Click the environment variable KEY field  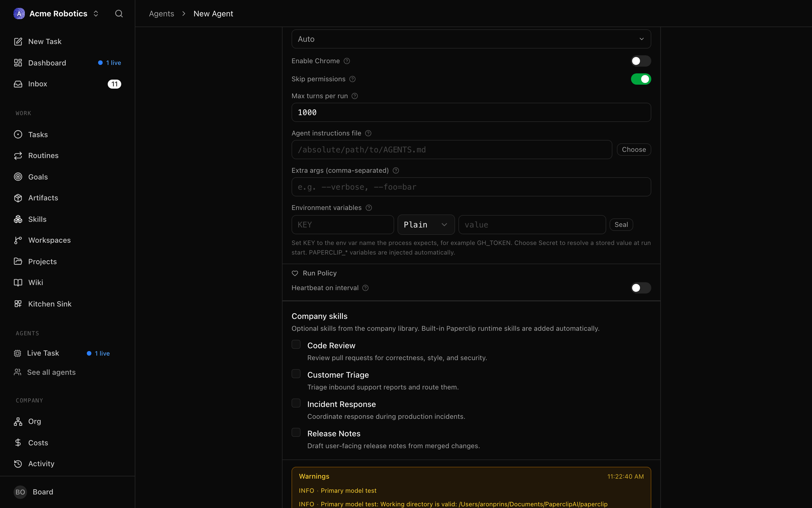[343, 224]
